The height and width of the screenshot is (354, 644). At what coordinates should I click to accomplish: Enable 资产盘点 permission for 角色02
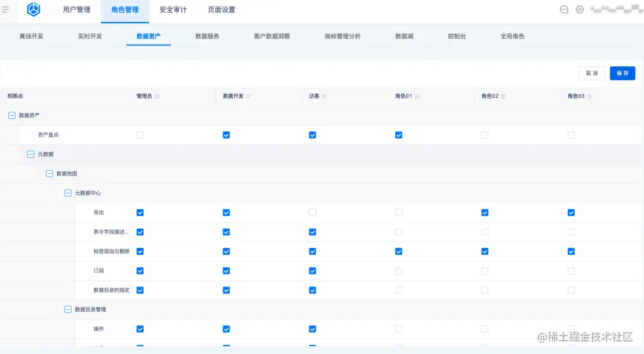click(x=485, y=135)
